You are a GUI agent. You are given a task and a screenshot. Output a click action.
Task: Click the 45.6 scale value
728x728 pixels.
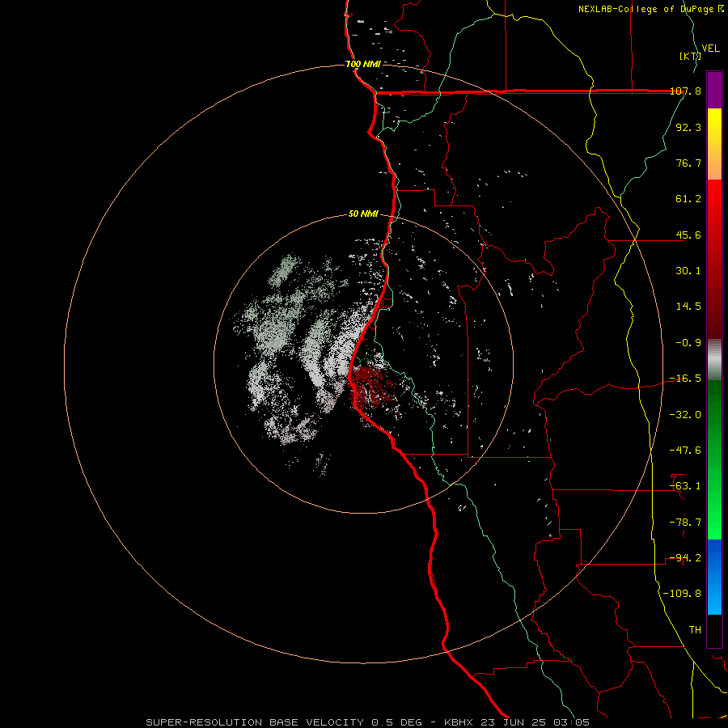point(688,235)
